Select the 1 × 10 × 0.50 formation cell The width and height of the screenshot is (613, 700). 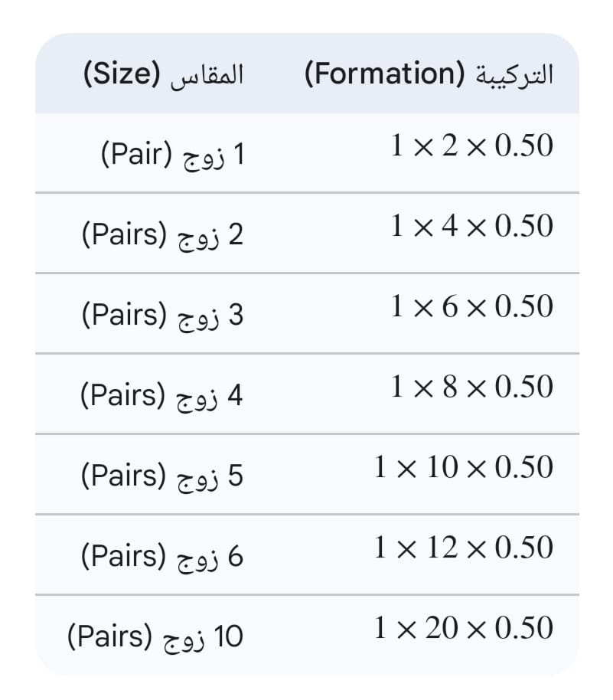coord(463,467)
